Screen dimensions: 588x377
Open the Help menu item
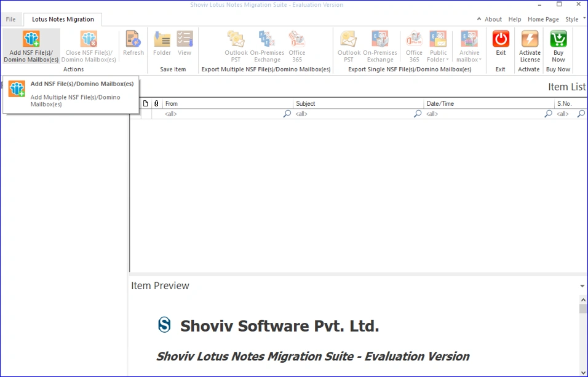click(x=514, y=19)
